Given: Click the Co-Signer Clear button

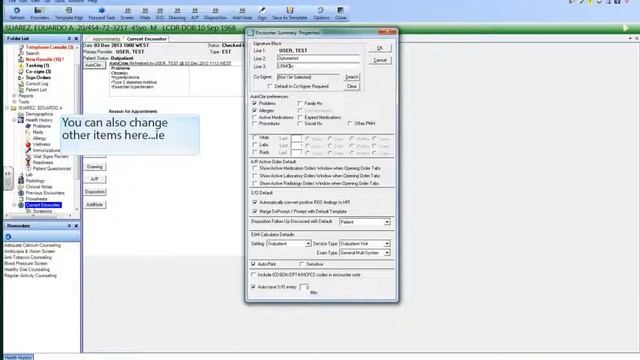Looking at the screenshot, I should click(351, 87).
